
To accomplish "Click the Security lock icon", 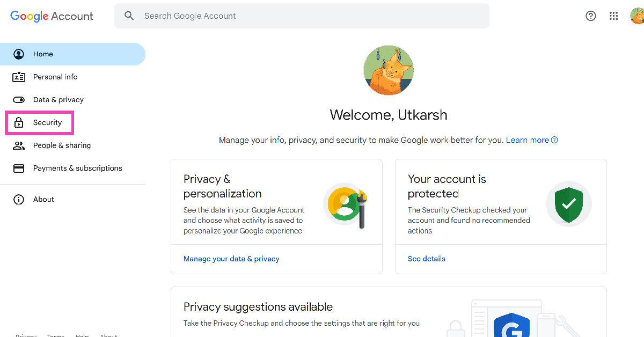I will (x=19, y=123).
